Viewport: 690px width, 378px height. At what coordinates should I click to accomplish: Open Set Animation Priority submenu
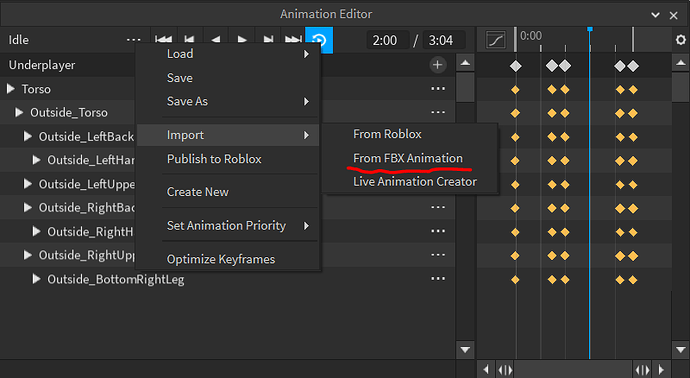point(228,226)
